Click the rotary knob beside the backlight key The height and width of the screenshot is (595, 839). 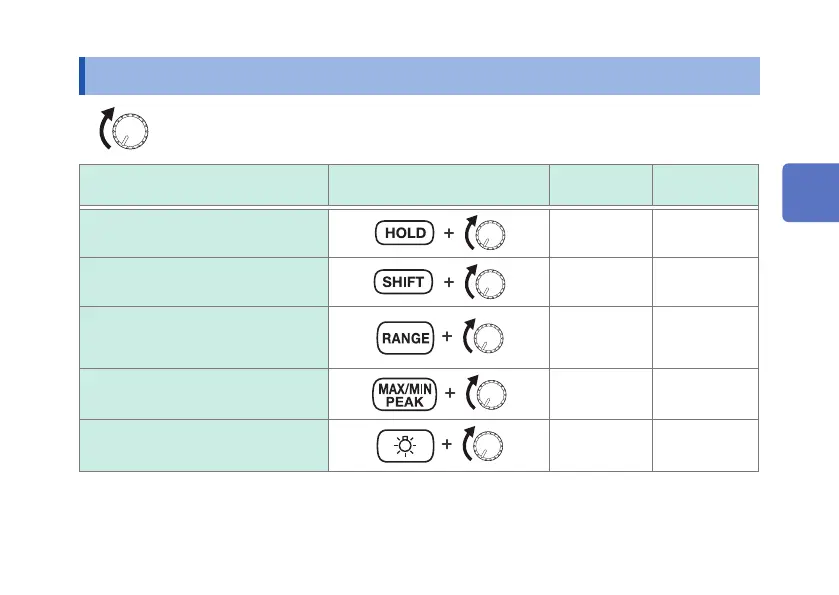click(491, 446)
